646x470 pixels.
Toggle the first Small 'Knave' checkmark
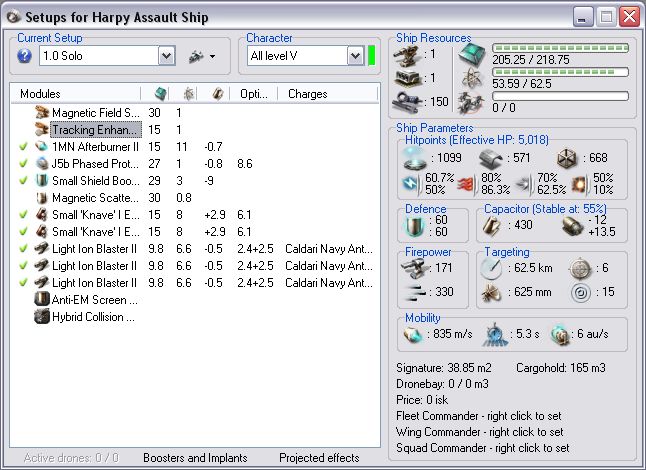tap(23, 215)
